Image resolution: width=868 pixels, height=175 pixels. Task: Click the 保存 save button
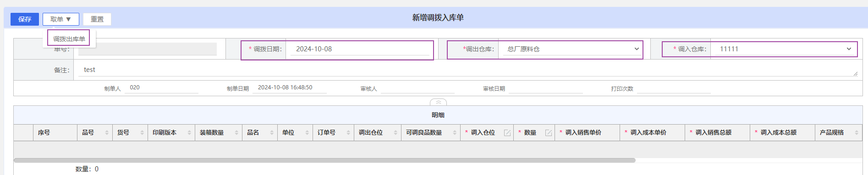pyautogui.click(x=25, y=19)
